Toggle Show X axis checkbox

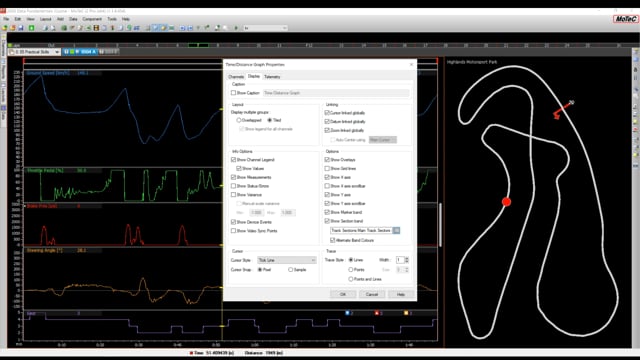point(327,177)
